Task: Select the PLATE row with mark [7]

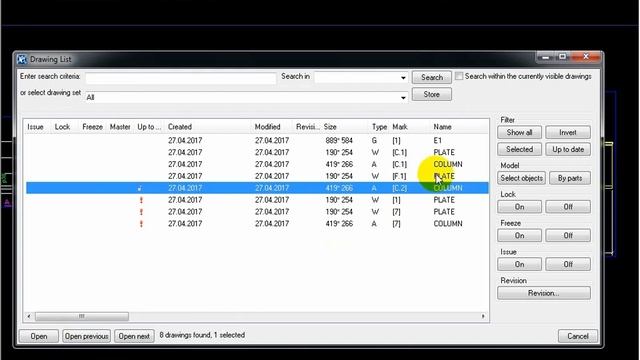Action: click(257, 212)
